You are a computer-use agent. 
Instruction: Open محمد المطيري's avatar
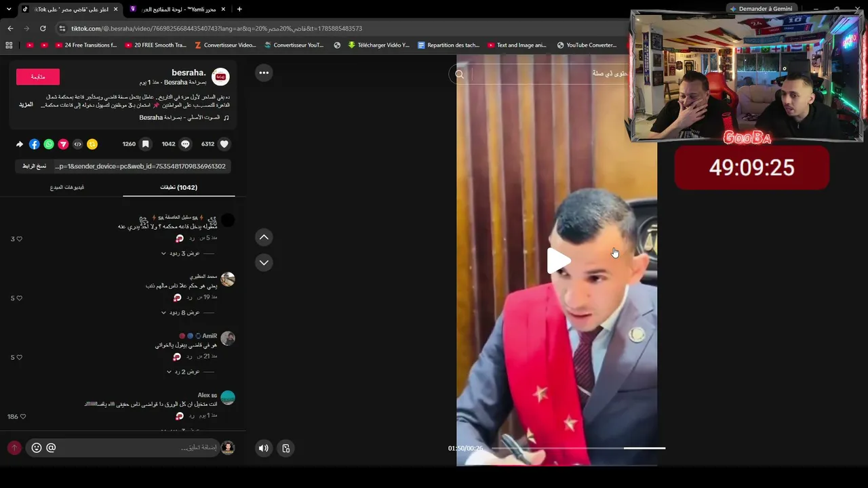(228, 279)
